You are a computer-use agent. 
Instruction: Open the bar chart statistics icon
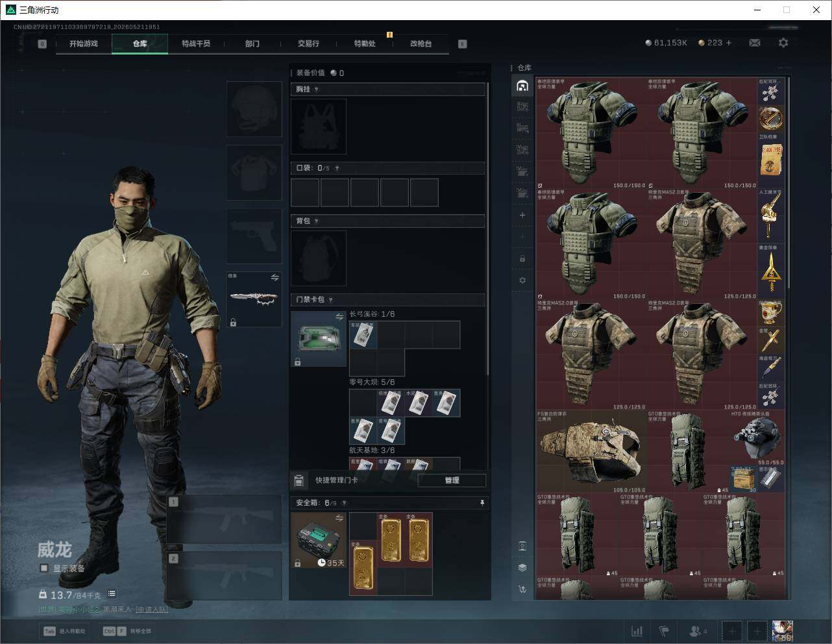coord(637,631)
